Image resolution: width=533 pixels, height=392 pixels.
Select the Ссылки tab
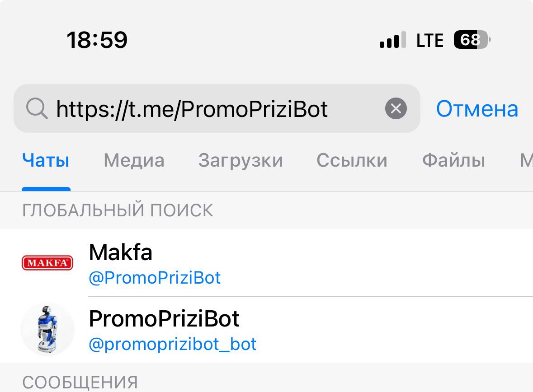pos(352,161)
